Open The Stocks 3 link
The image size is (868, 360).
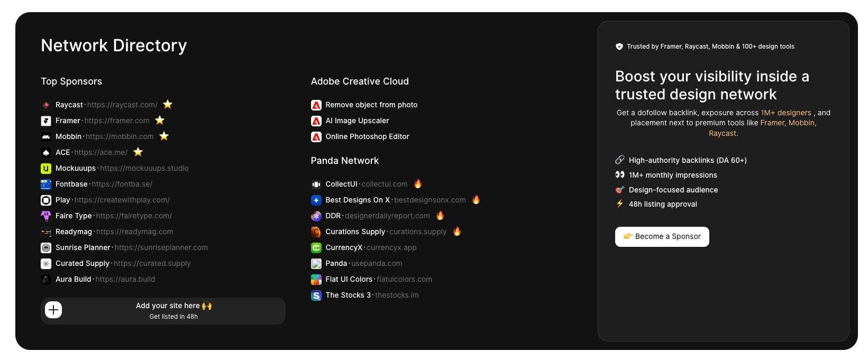(372, 295)
